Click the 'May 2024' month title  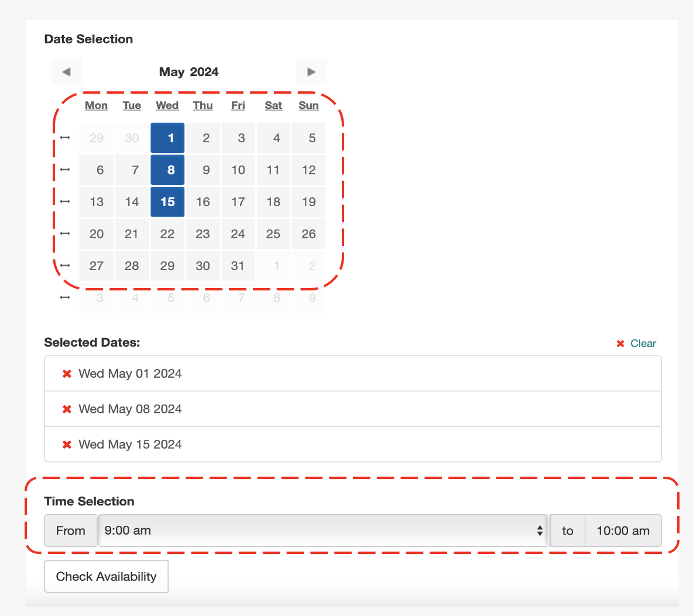pyautogui.click(x=188, y=72)
